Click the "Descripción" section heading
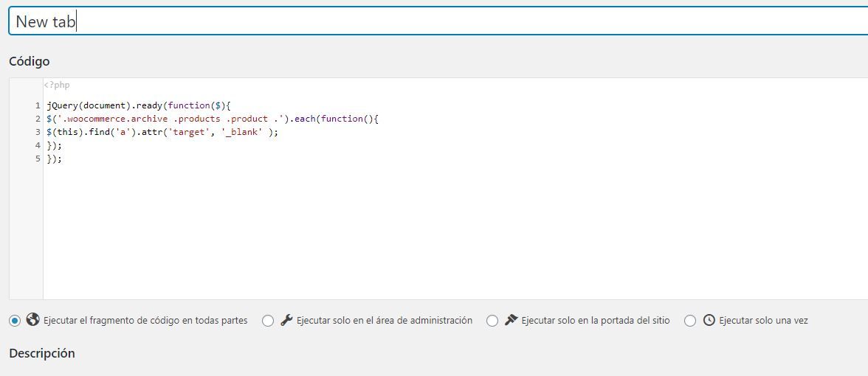868x376 pixels. (x=42, y=352)
